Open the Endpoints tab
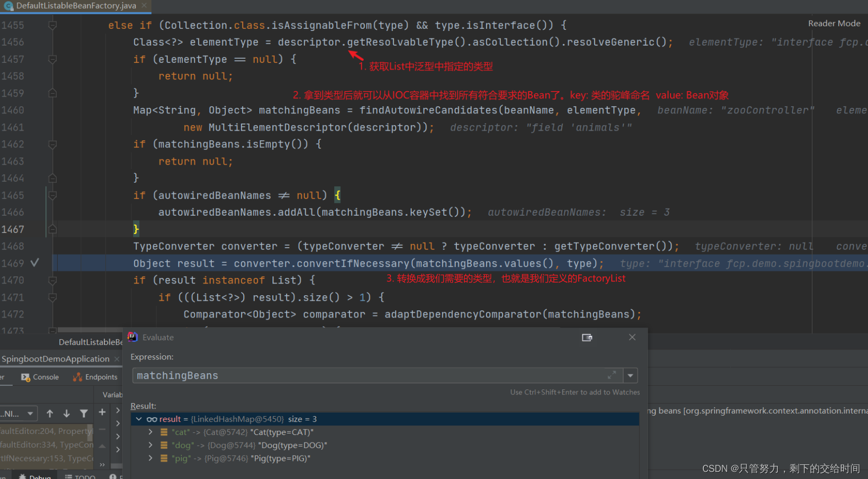The image size is (868, 479). [95, 377]
